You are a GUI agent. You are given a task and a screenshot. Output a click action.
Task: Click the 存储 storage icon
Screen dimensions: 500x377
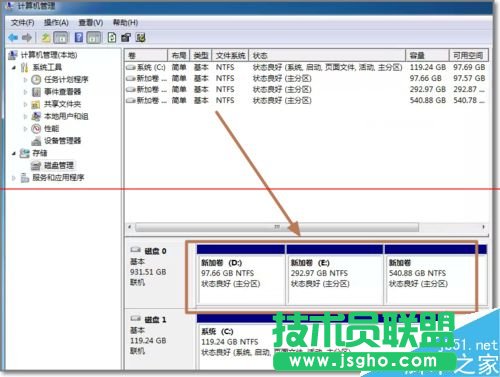click(24, 153)
